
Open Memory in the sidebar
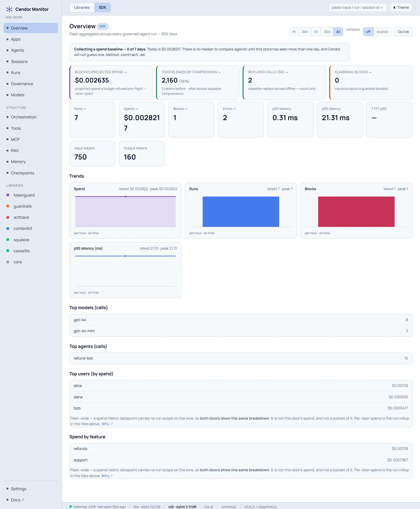pos(31,162)
